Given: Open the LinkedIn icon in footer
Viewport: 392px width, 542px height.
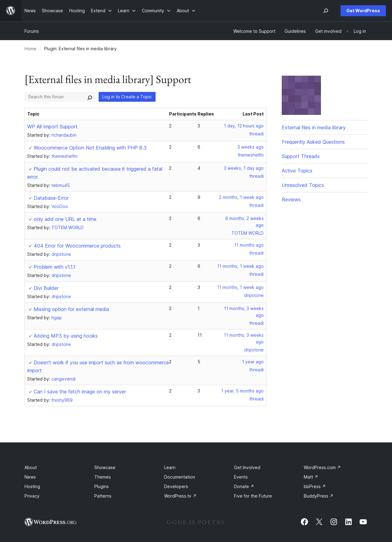Looking at the screenshot, I should tap(349, 522).
